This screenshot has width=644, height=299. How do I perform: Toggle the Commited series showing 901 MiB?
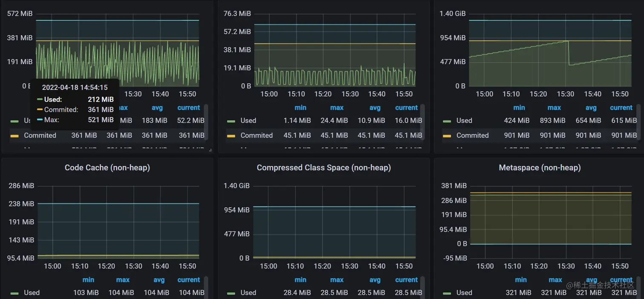click(472, 136)
